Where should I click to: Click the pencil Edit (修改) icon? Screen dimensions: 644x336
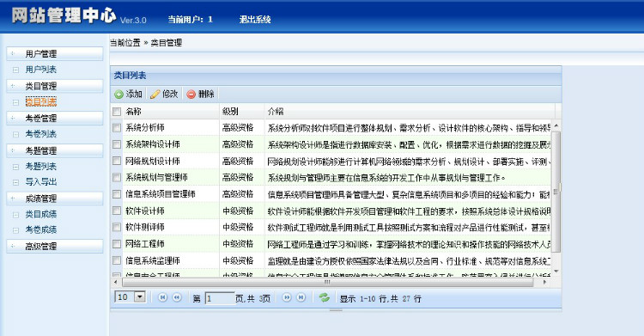point(155,95)
